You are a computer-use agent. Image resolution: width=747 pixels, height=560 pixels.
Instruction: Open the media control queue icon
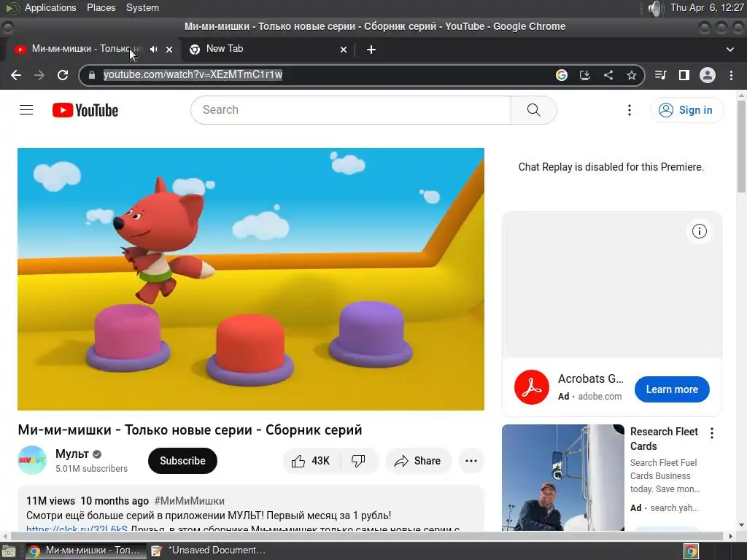point(661,75)
